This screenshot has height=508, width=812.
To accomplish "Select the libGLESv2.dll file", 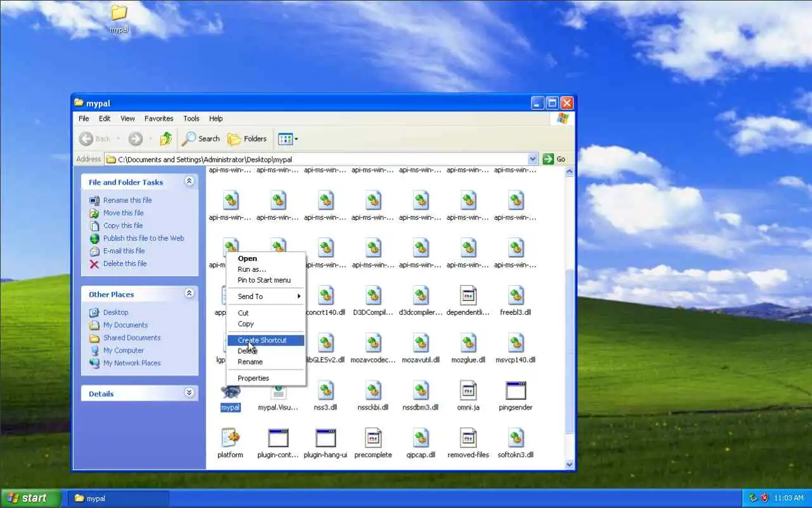I will pyautogui.click(x=326, y=349).
